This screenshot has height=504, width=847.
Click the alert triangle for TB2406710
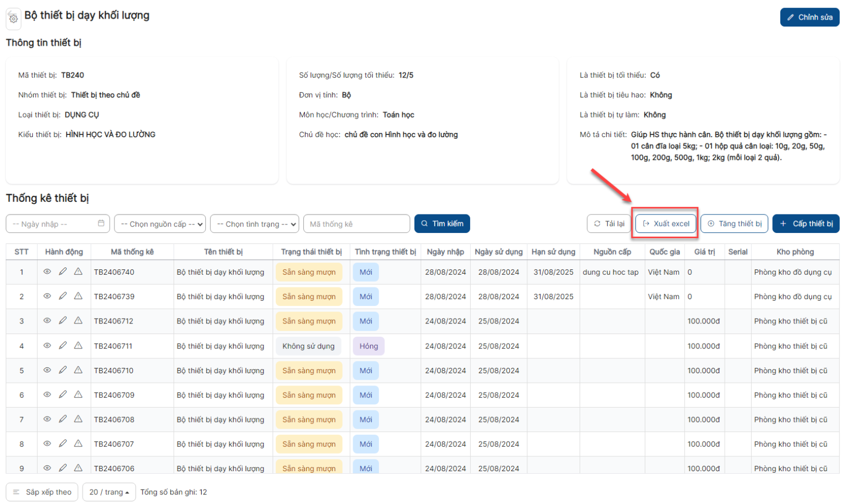78,370
